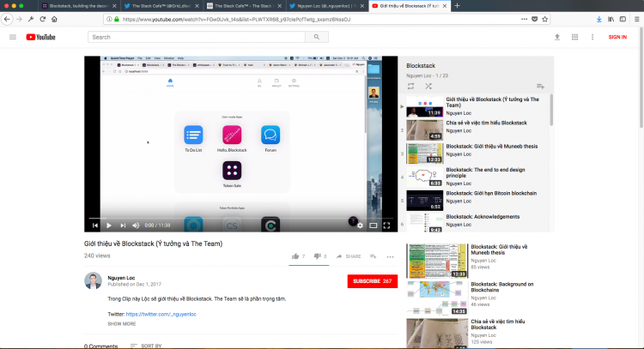
Task: Open Firefox hamburger menu
Action: [x=636, y=19]
